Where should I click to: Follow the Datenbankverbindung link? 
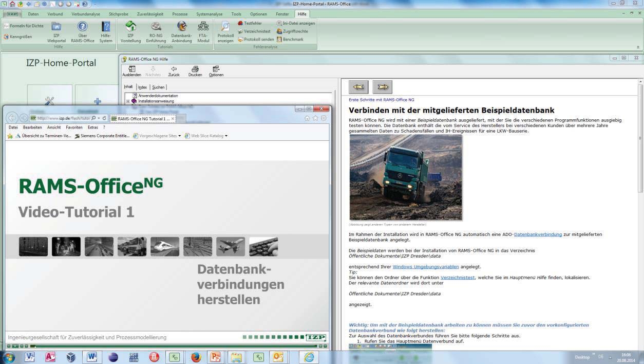coord(538,234)
